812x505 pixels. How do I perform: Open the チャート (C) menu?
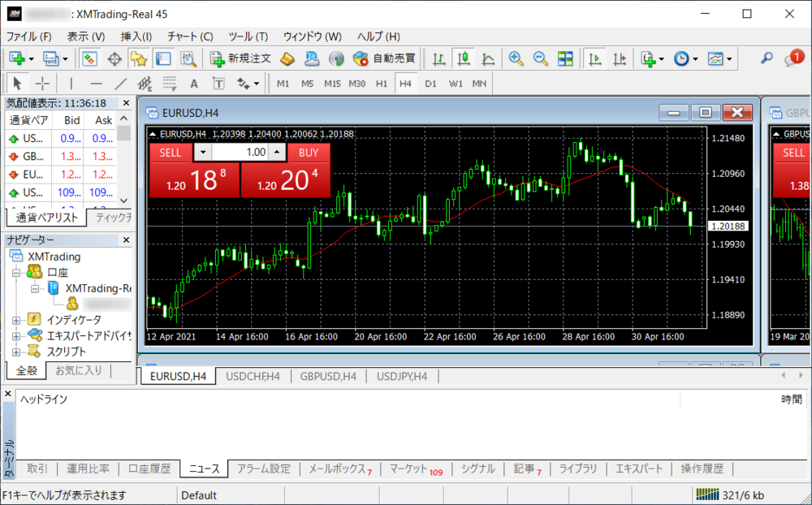[x=190, y=37]
